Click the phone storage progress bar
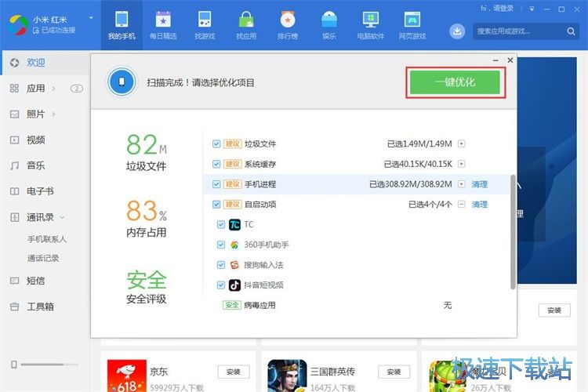This screenshot has width=588, height=392. point(49,365)
